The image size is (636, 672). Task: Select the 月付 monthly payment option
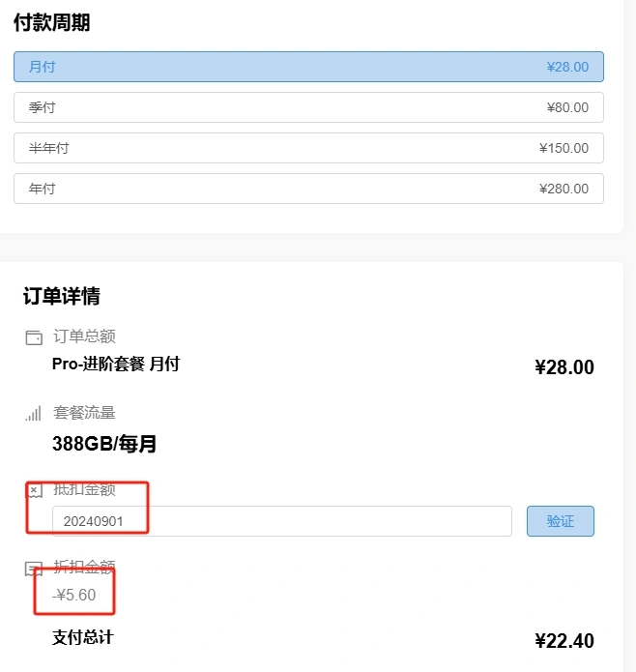308,67
